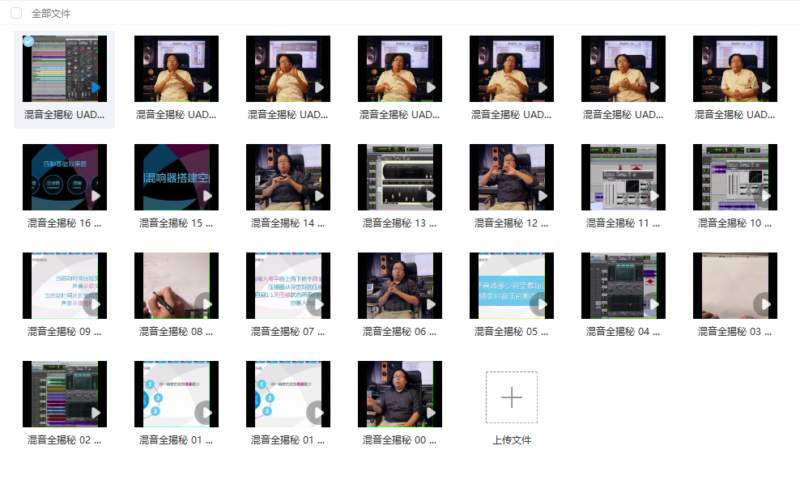Click play icon on 混音全揭秘 08 thumbnail
Viewport: 800px width, 488px height.
[x=207, y=304]
